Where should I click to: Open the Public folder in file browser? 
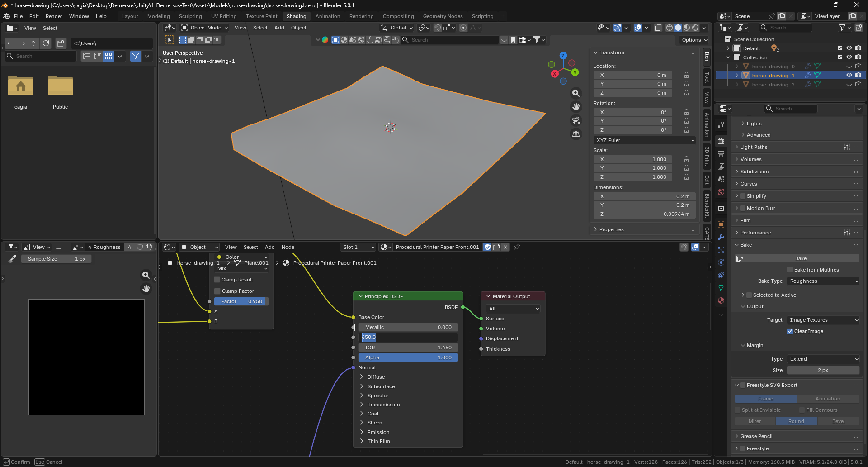point(60,92)
